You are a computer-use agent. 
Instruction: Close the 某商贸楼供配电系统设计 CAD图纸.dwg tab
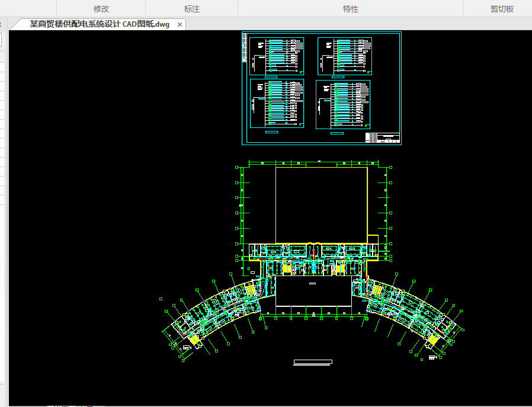[180, 24]
